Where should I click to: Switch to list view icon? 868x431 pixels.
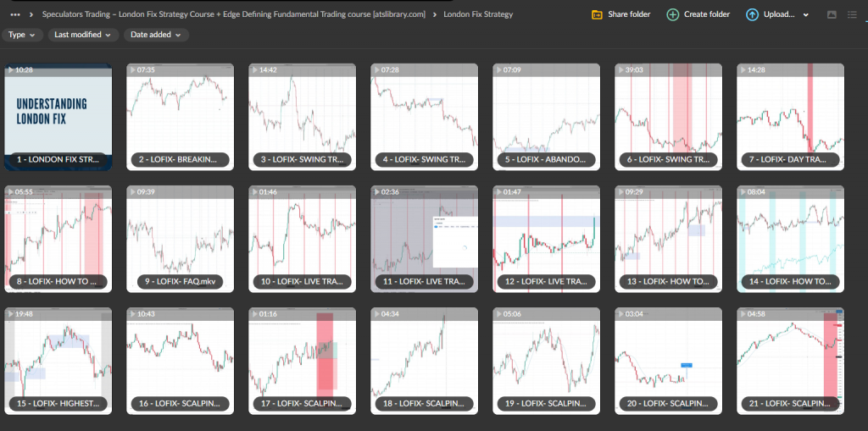(853, 15)
